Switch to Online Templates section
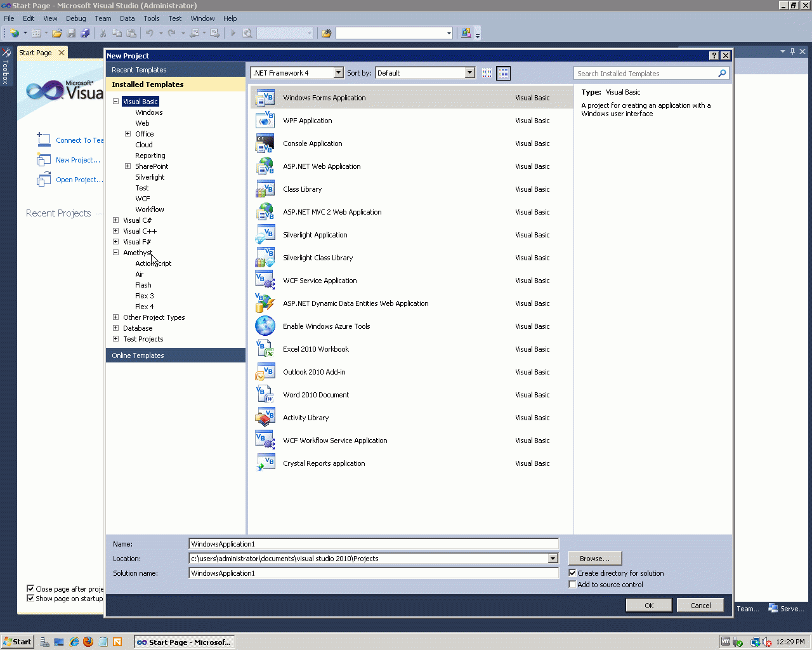Screen dimensions: 812x650 176,355
